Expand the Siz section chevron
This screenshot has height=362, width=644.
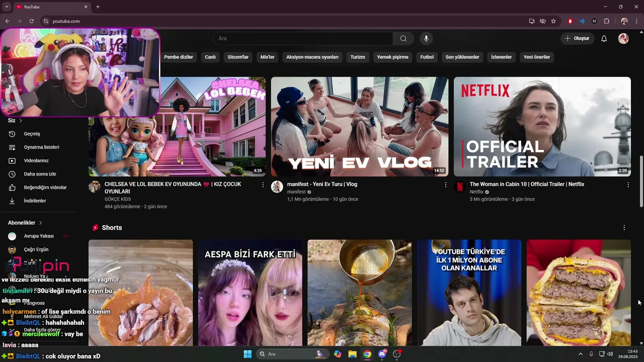click(x=21, y=121)
